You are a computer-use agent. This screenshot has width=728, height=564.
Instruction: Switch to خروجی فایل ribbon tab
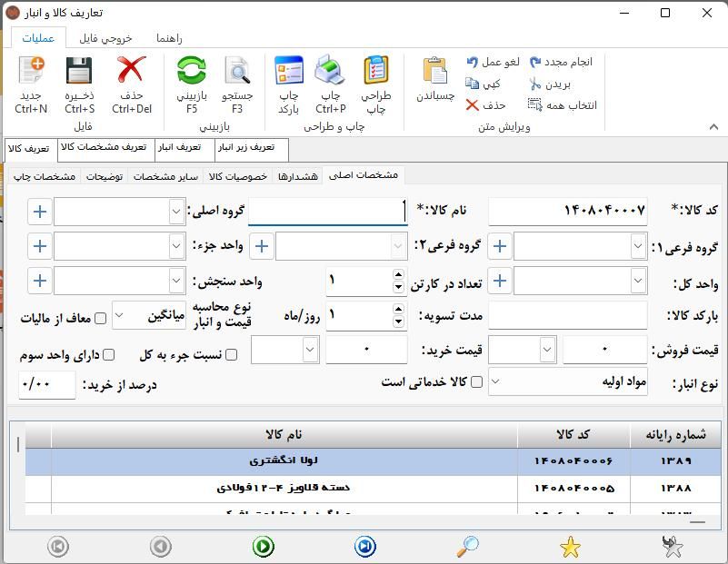105,38
